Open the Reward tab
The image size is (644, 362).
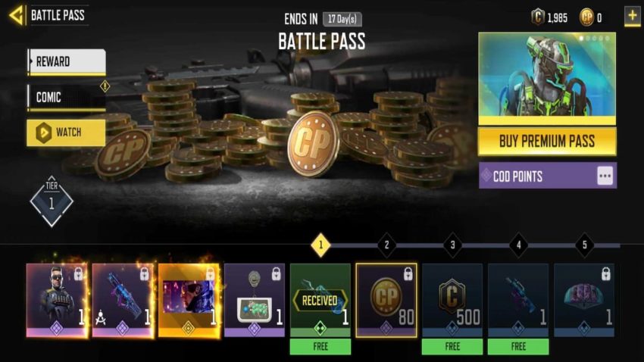(67, 62)
